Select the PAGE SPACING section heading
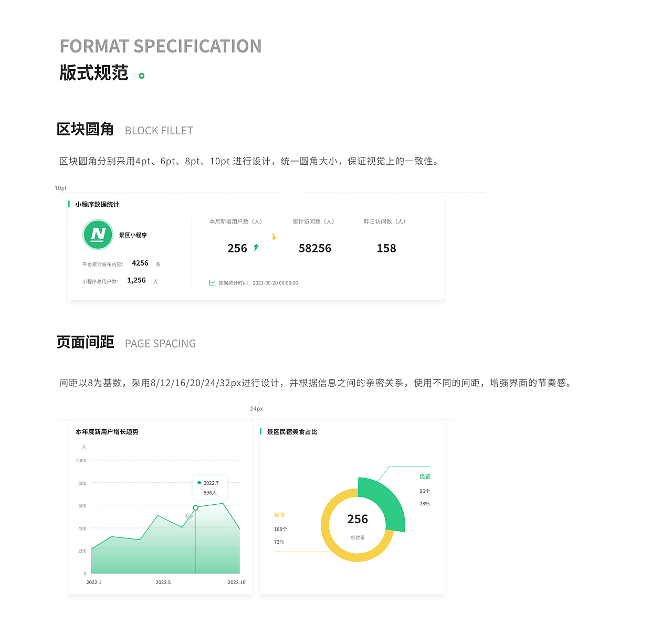This screenshot has height=625, width=672. click(160, 343)
